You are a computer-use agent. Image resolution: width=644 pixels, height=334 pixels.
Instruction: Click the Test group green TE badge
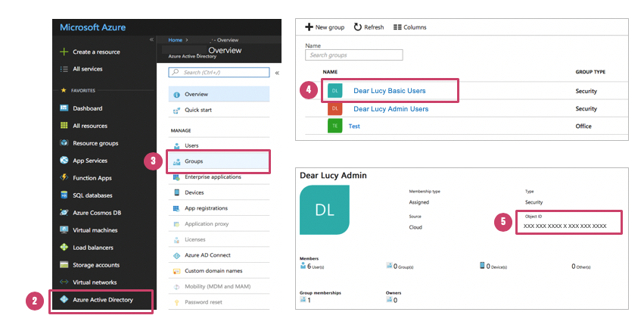(335, 126)
